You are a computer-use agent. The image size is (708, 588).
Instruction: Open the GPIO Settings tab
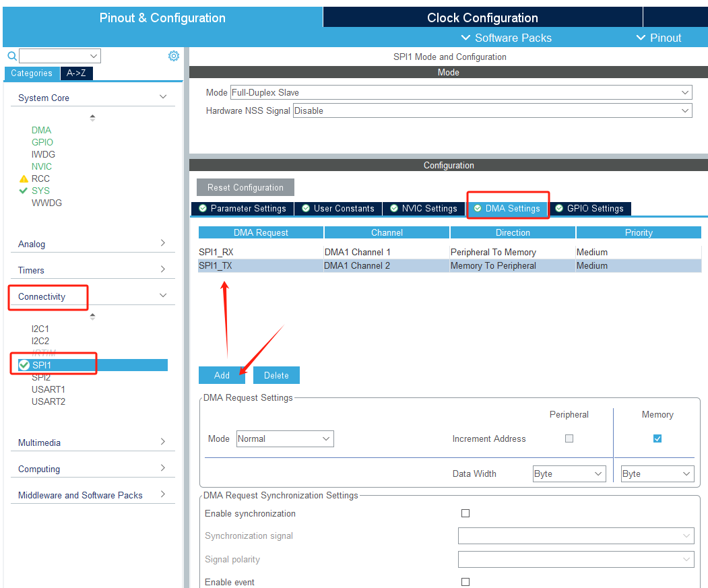tap(590, 208)
